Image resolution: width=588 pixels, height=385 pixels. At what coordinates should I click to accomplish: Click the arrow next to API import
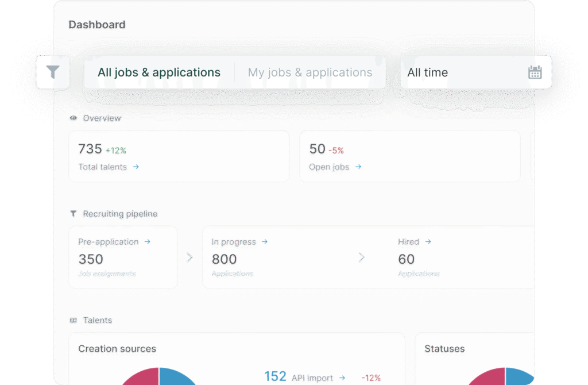(342, 378)
